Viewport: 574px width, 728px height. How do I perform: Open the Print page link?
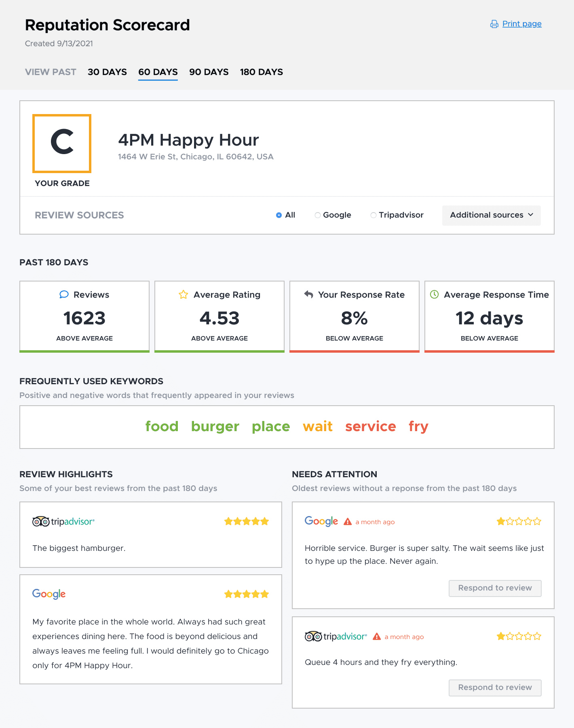coord(521,24)
